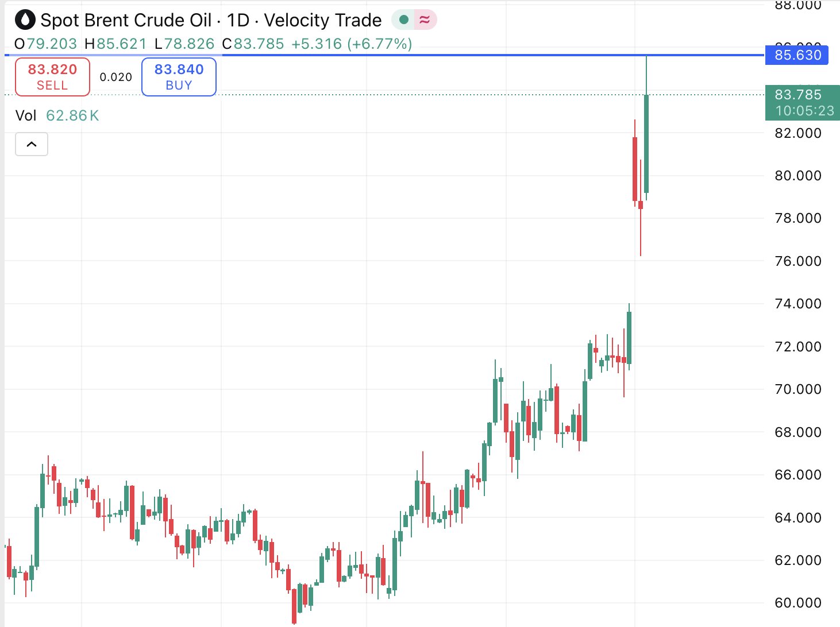The image size is (840, 627).
Task: Click the +5.316 (+6.77%) change value
Action: [352, 44]
